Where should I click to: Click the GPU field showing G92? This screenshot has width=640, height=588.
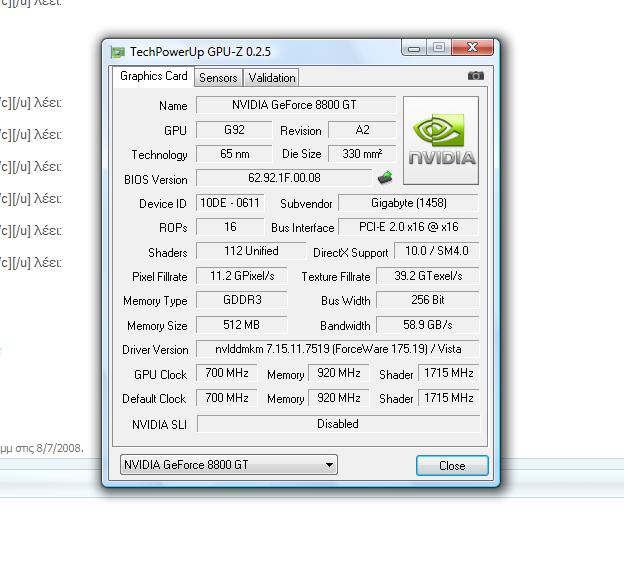(234, 130)
